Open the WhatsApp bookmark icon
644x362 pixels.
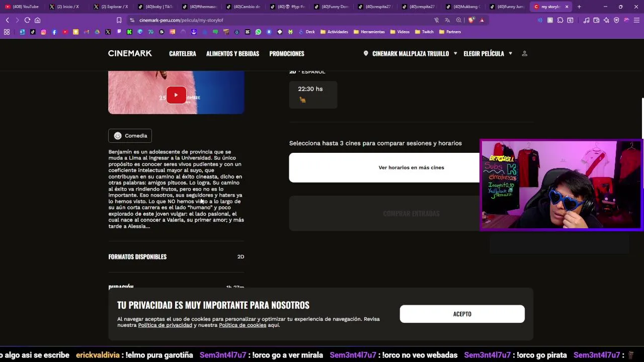[x=258, y=32]
